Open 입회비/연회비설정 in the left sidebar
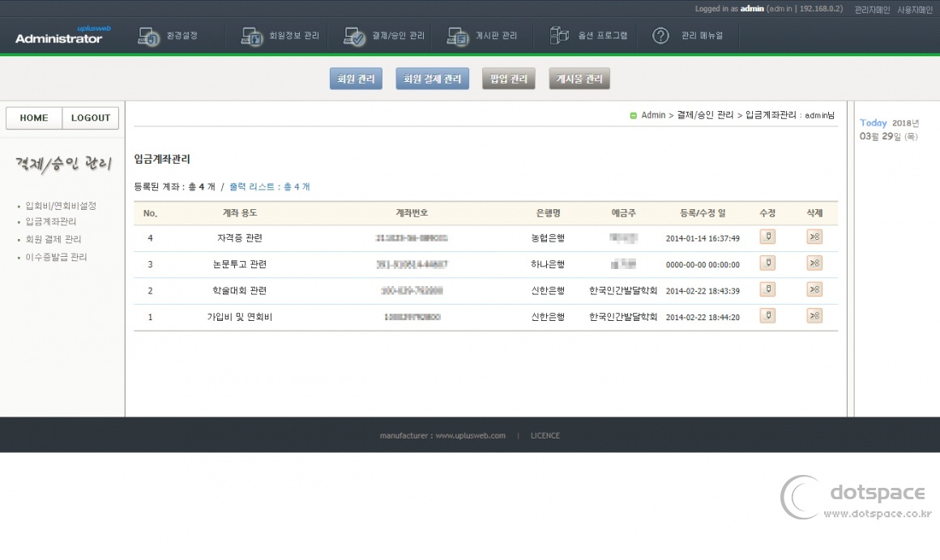This screenshot has width=940, height=560. click(61, 206)
